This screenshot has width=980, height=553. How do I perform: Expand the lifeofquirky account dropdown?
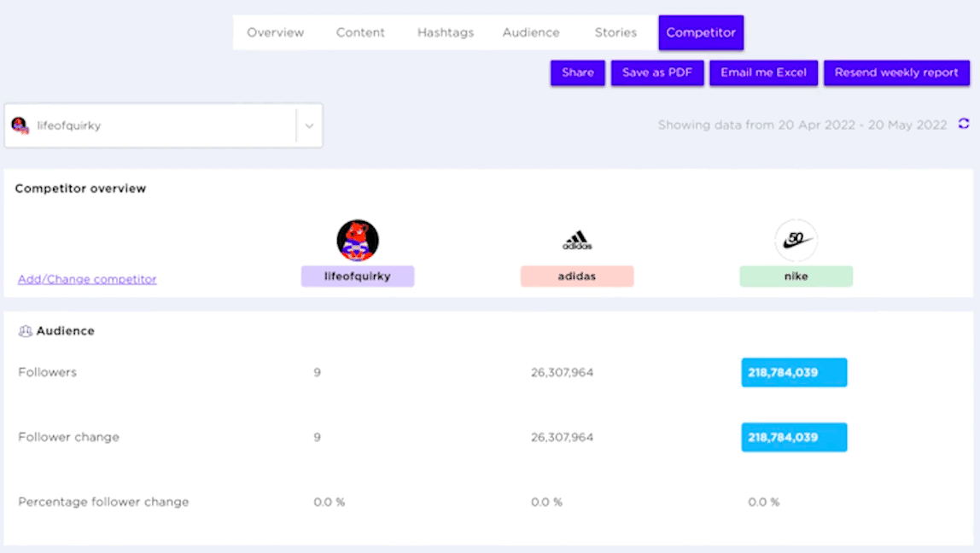pyautogui.click(x=309, y=125)
